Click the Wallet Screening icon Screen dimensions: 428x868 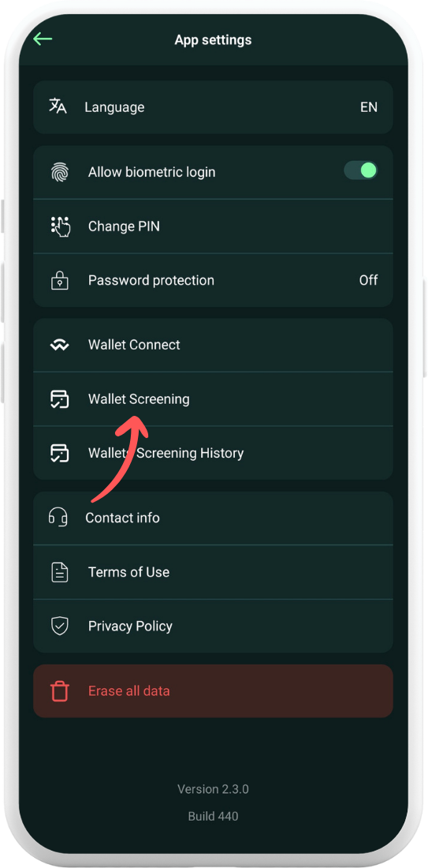tap(59, 399)
